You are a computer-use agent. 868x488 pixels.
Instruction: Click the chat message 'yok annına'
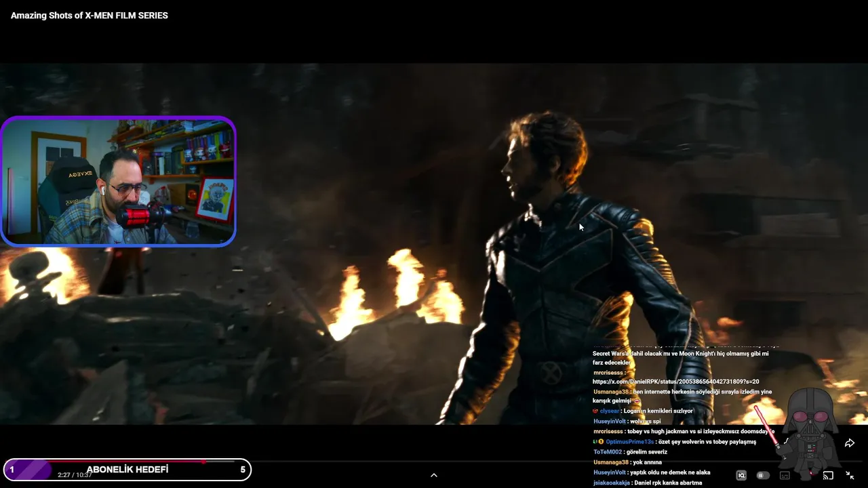(647, 462)
